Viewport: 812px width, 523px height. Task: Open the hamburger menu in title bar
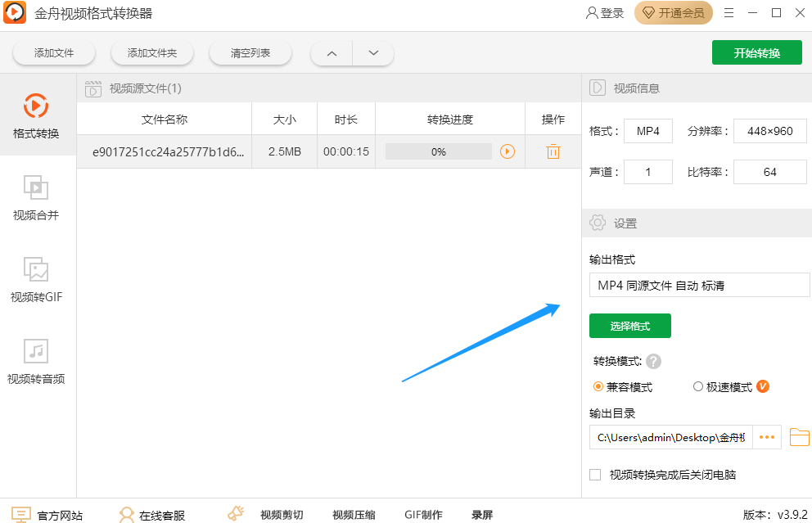coord(729,12)
